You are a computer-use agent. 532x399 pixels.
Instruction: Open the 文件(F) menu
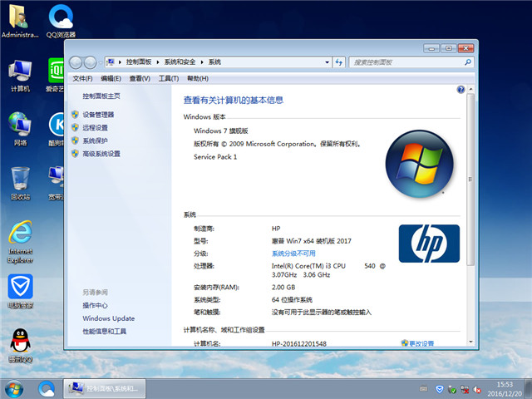[82, 79]
